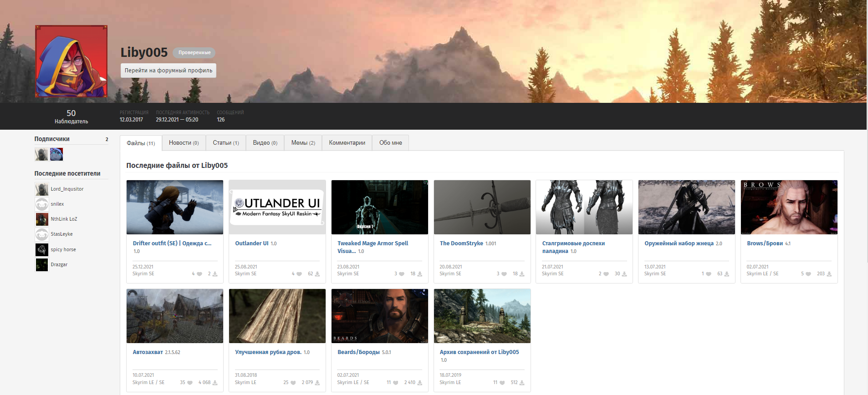Like the Tweaked Mage Armor Spell file
This screenshot has width=868, height=395.
402,274
